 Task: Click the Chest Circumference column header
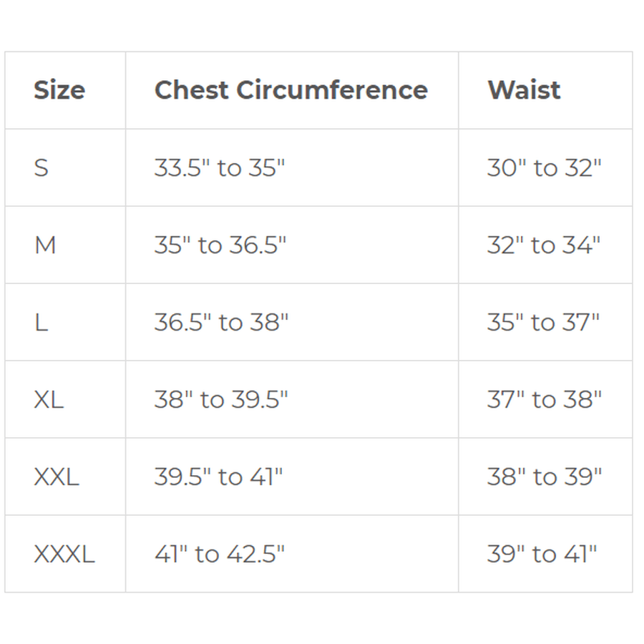[291, 90]
